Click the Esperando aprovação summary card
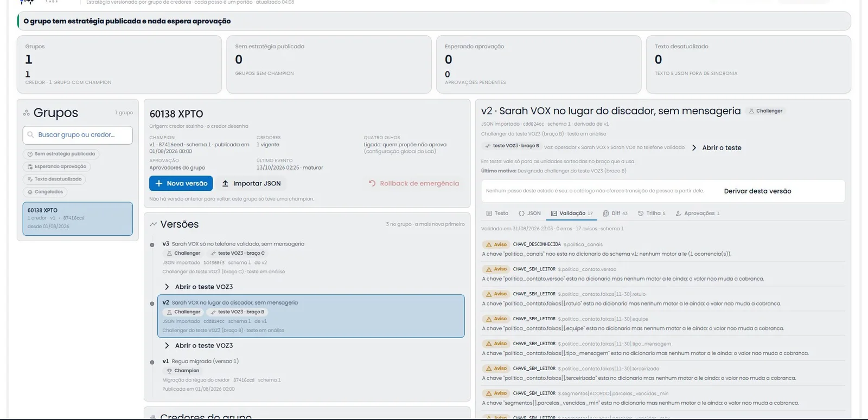The height and width of the screenshot is (420, 868). tap(539, 64)
